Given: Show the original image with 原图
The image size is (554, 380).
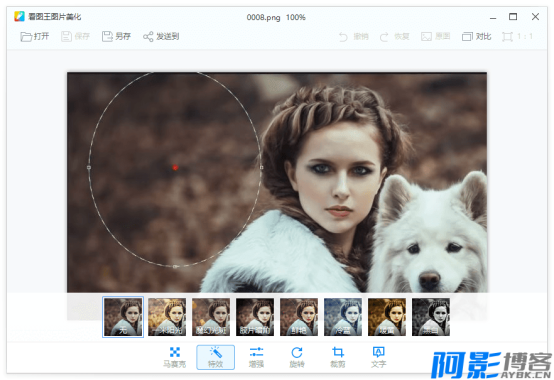Looking at the screenshot, I should 435,36.
